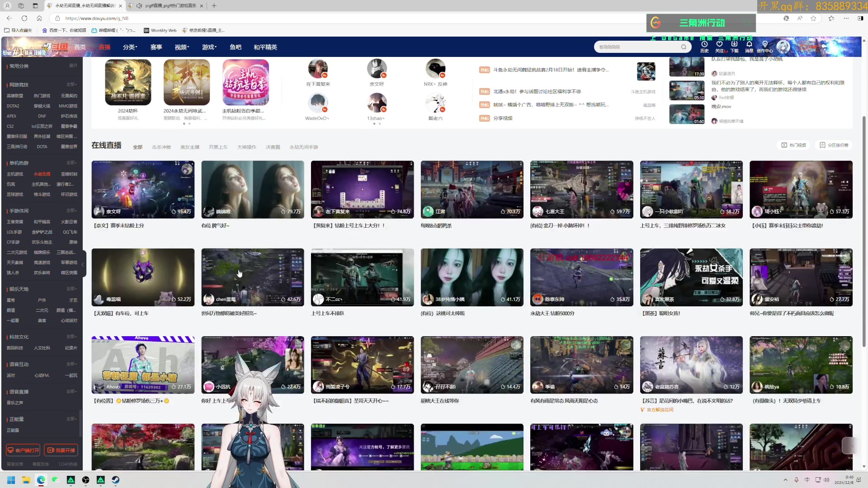Click the page vertical scrollbar
Image resolution: width=868 pixels, height=488 pixels.
coord(864,230)
